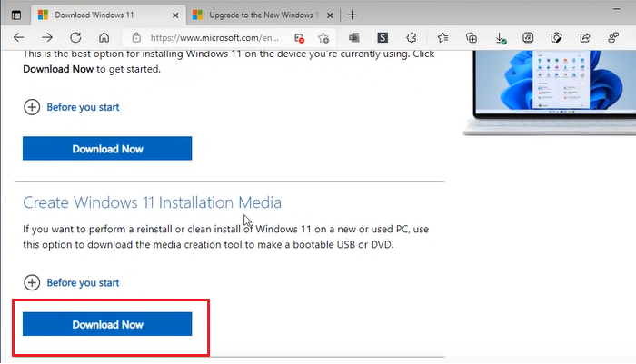
Task: Click the Share icon in toolbar
Action: pyautogui.click(x=587, y=37)
